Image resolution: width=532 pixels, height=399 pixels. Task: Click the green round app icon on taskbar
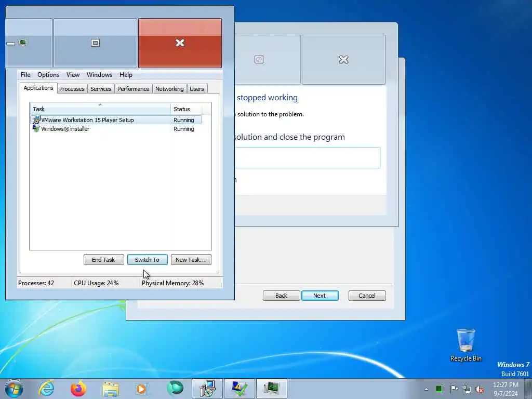pyautogui.click(x=175, y=388)
